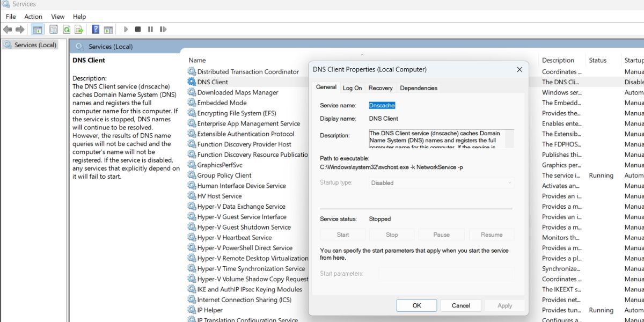Select the gear icon of GraphicsPerfSvc
The image size is (644, 322).
point(192,165)
